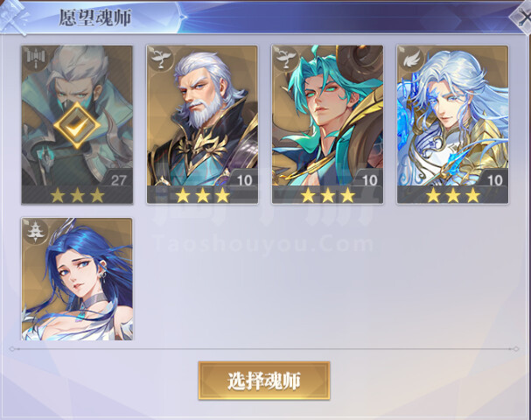Uncheck the golden checkmark on masked character
Screen dimensions: 531x420
tap(77, 124)
